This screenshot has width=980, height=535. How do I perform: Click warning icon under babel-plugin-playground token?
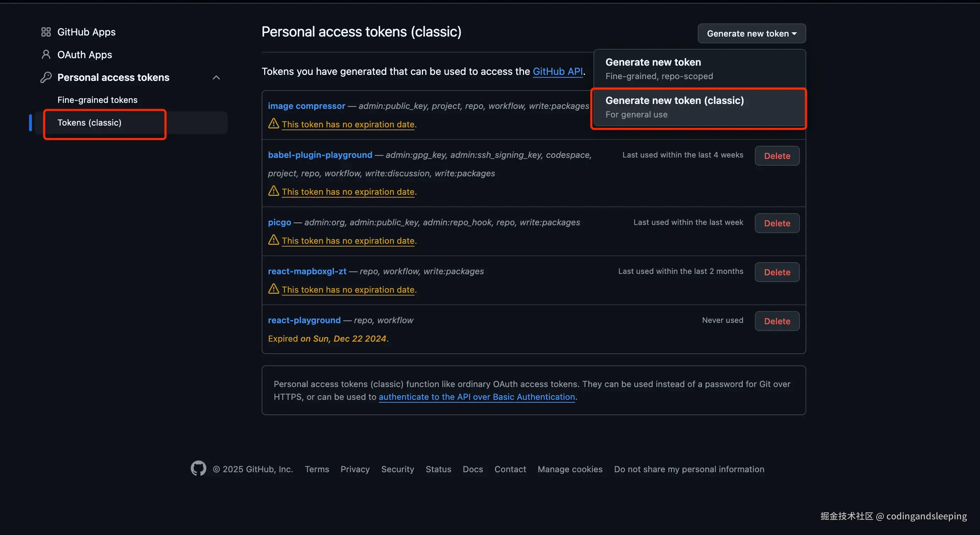pyautogui.click(x=273, y=191)
